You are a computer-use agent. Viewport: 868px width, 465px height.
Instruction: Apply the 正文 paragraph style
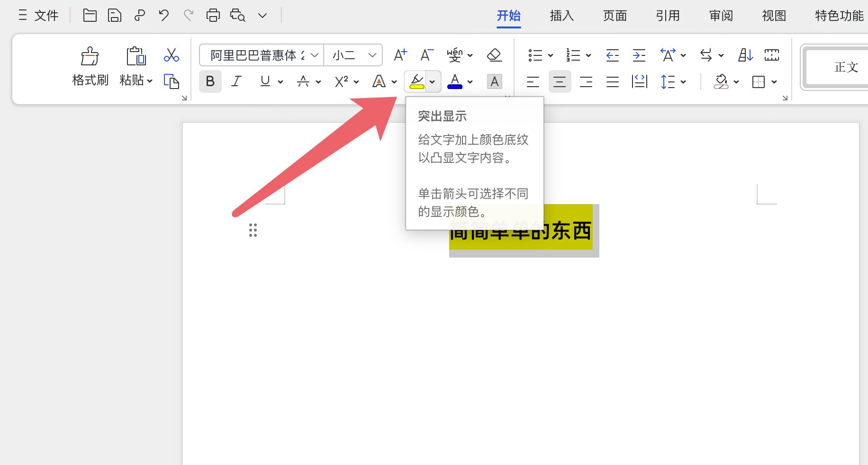[845, 67]
